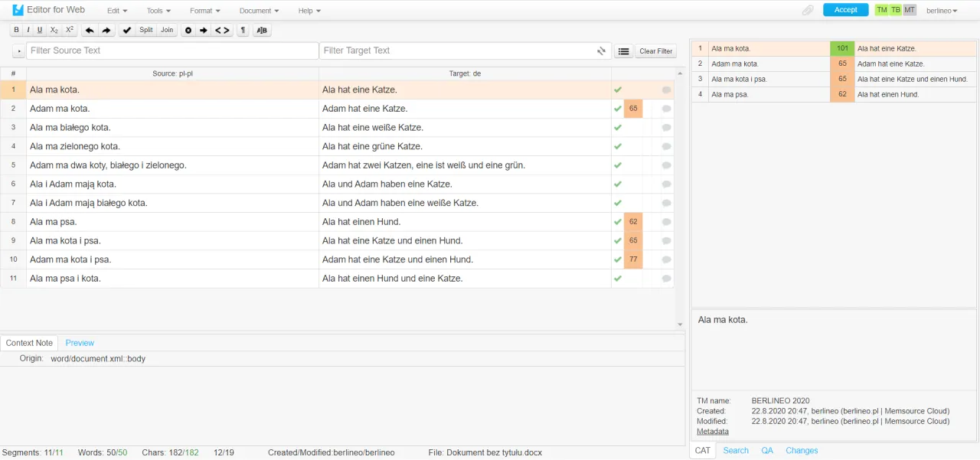Switch to the Preview tab
The height and width of the screenshot is (460, 980).
[80, 343]
